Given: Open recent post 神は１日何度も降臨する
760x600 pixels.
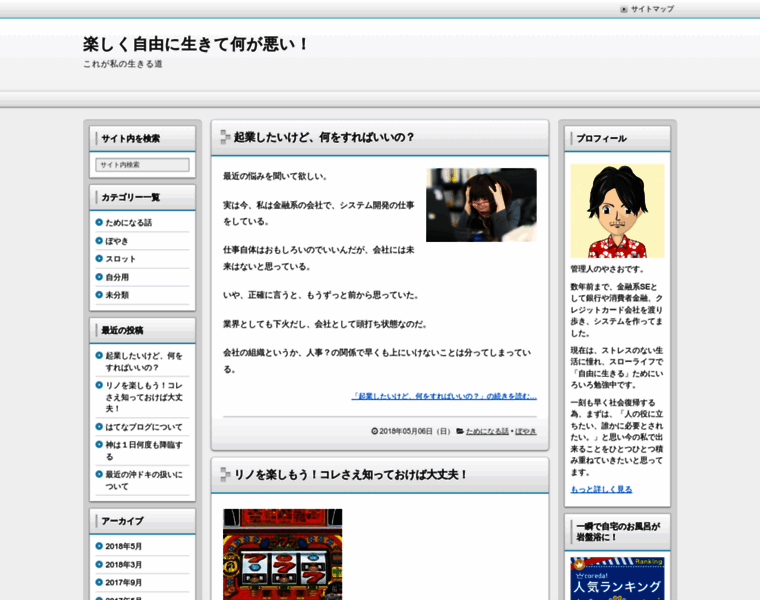Looking at the screenshot, I should 144,450.
